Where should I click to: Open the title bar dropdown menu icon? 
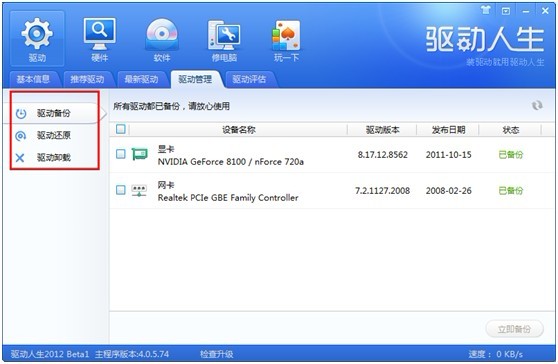(x=506, y=11)
